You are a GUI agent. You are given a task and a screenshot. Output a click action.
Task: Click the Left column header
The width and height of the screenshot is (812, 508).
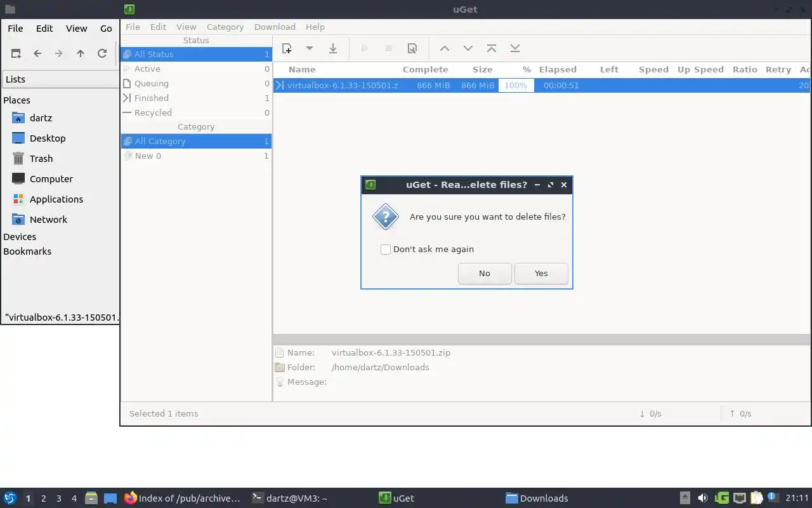tap(609, 69)
